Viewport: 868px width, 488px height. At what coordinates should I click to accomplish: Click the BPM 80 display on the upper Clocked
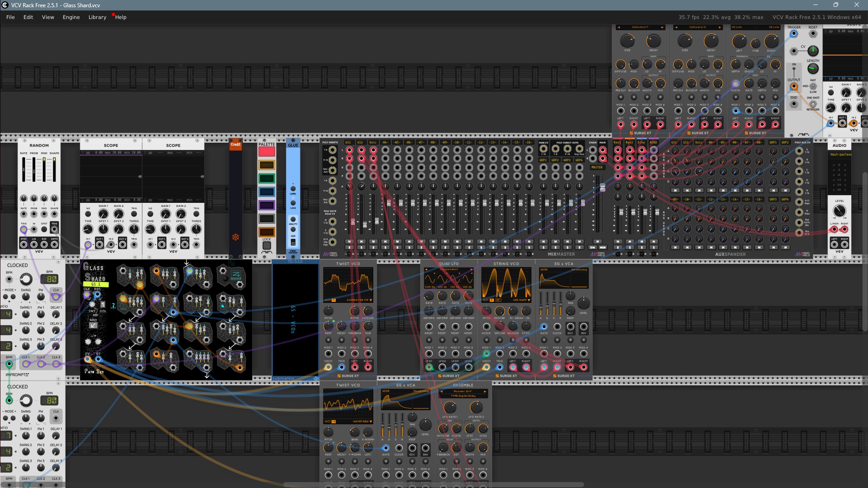tap(49, 279)
